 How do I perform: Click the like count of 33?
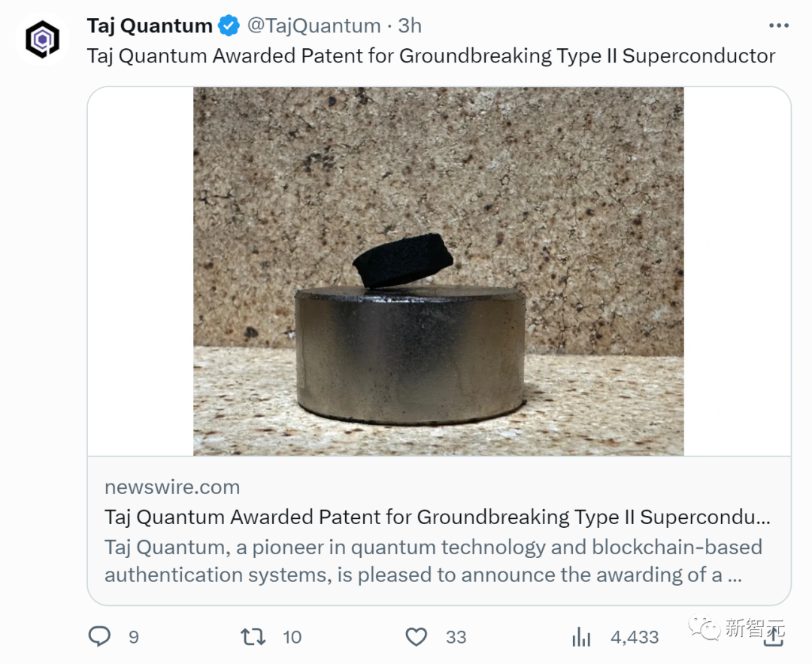[x=456, y=637]
